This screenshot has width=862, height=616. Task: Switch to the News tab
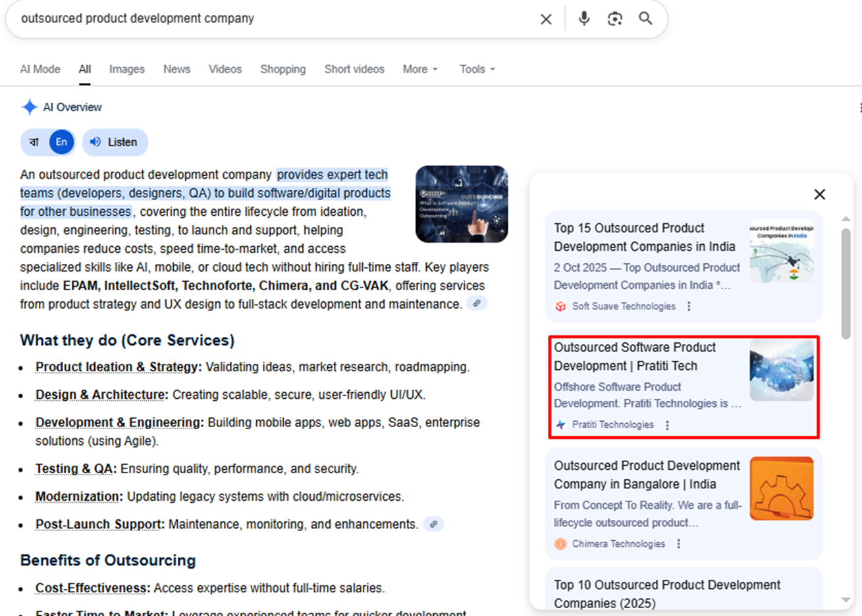[176, 69]
